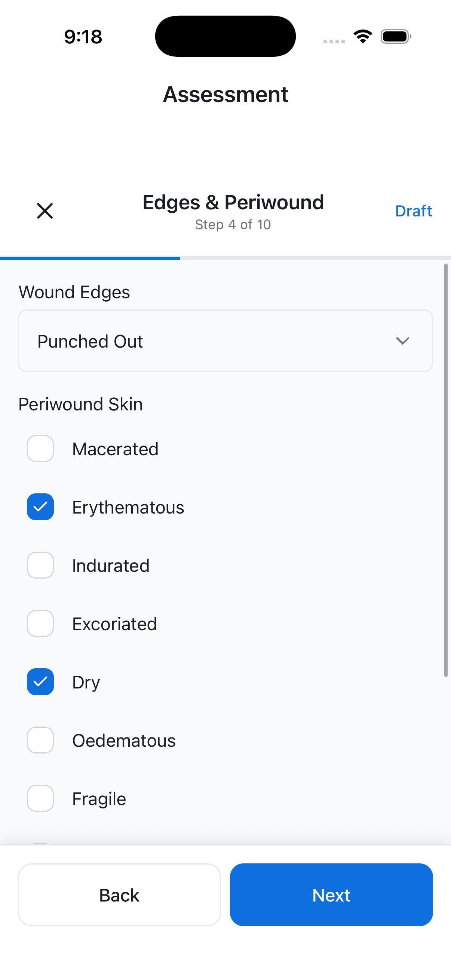Tick the Excoriated checkbox
Screen dimensions: 451x980
(40, 623)
